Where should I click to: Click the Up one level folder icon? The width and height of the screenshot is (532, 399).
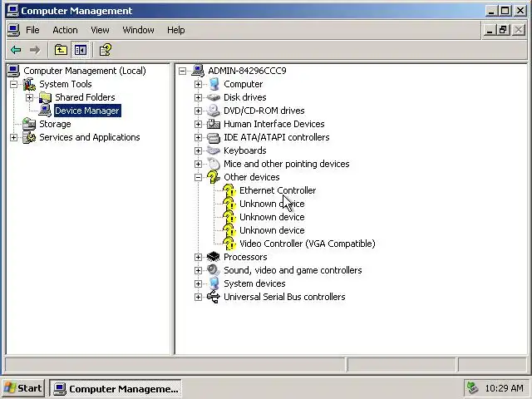(x=61, y=50)
